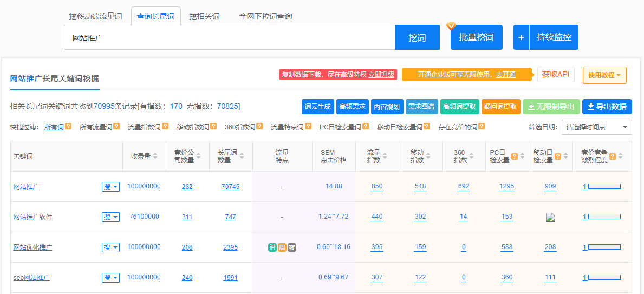The image size is (644, 294).
Task: Click the 潜 traffic feature badge
Action: pyautogui.click(x=272, y=247)
